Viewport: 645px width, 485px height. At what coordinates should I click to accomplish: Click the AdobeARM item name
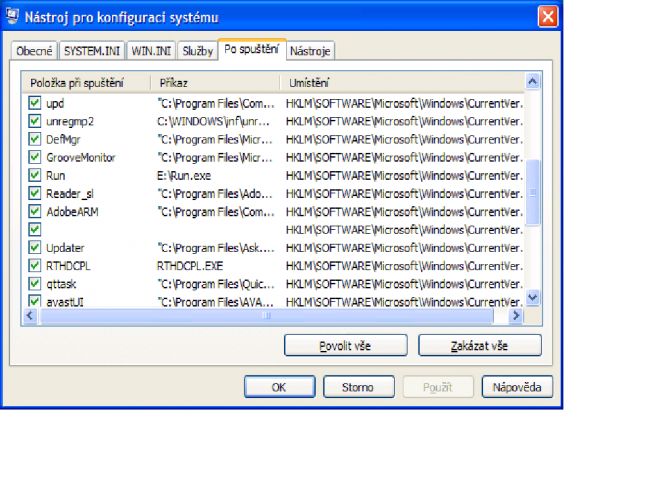coord(72,212)
